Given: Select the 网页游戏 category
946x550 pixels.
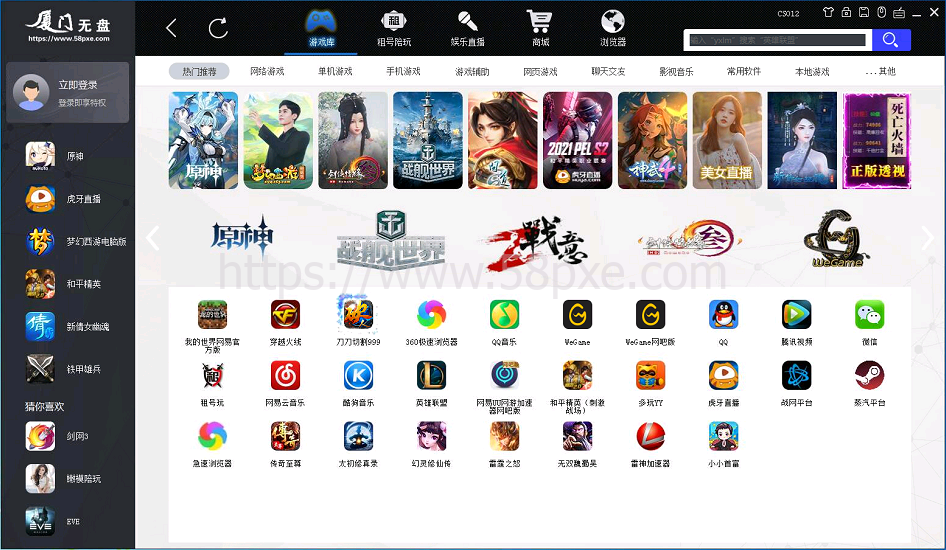Looking at the screenshot, I should coord(540,72).
